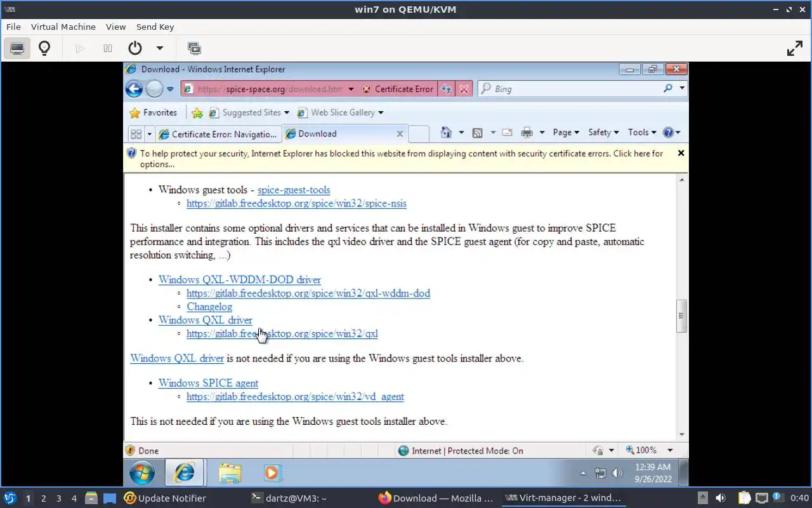Stop loading with the red X
Viewport: 812px width, 508px height.
pyautogui.click(x=464, y=89)
